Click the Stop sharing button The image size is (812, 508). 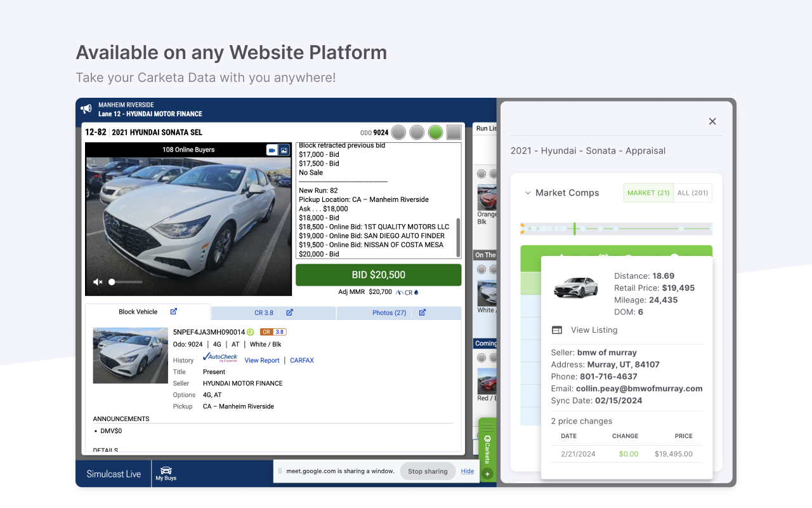[428, 471]
